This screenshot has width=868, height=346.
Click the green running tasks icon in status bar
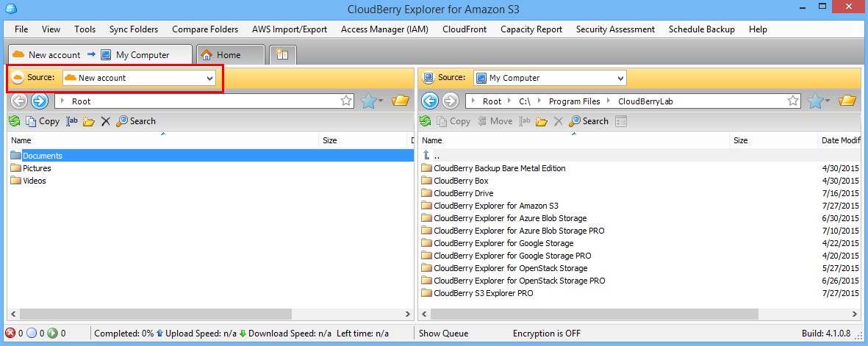tap(53, 334)
